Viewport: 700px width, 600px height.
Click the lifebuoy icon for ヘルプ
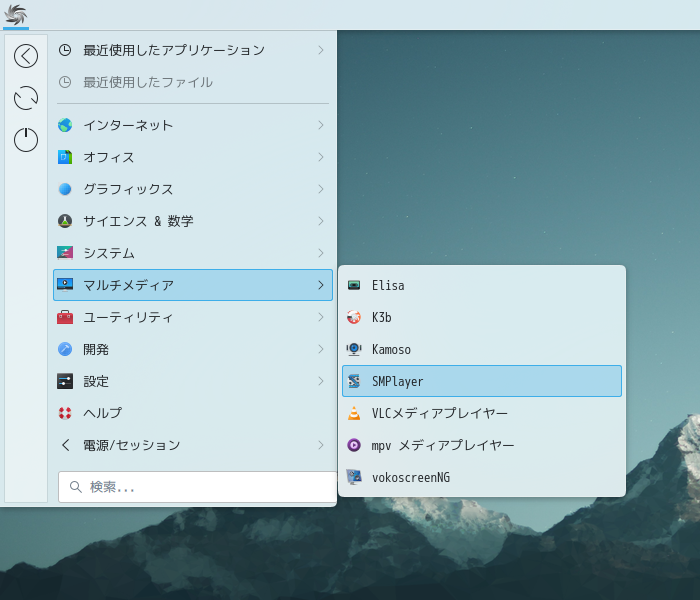pyautogui.click(x=65, y=413)
